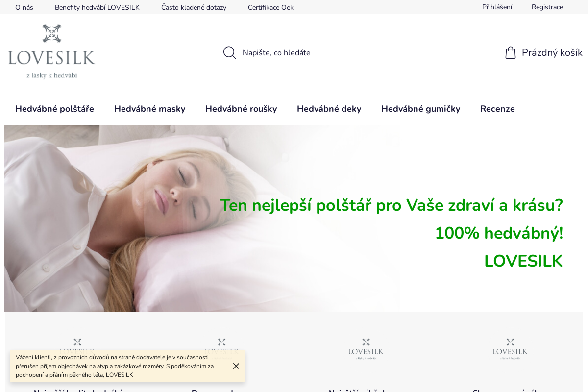
Task: Open the Registrace link
Action: pos(547,7)
